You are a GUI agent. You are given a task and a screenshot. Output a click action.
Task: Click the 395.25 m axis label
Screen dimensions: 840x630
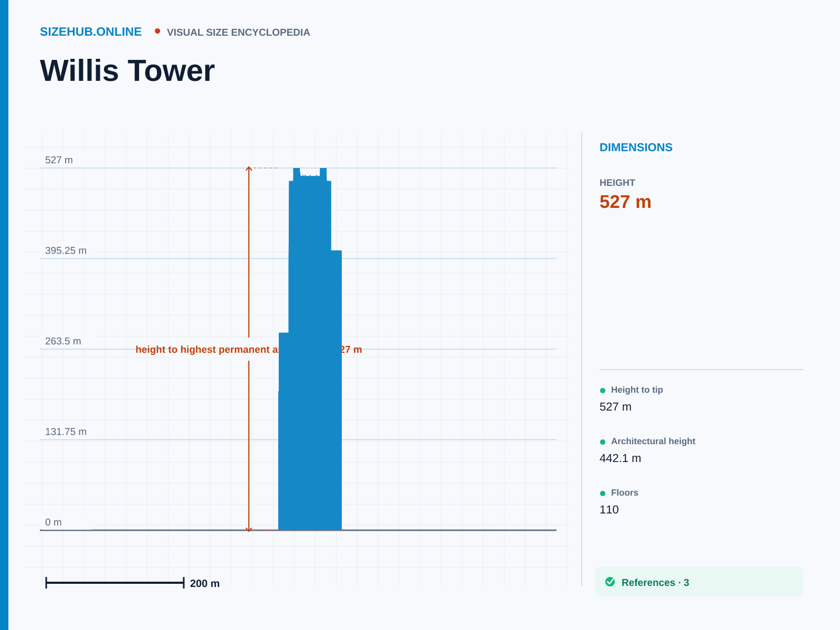click(66, 250)
